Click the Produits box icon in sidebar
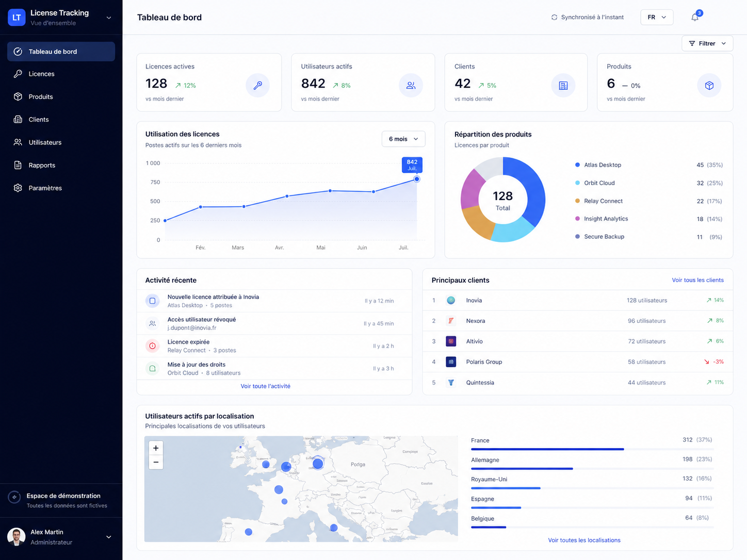This screenshot has height=560, width=747. pyautogui.click(x=18, y=96)
